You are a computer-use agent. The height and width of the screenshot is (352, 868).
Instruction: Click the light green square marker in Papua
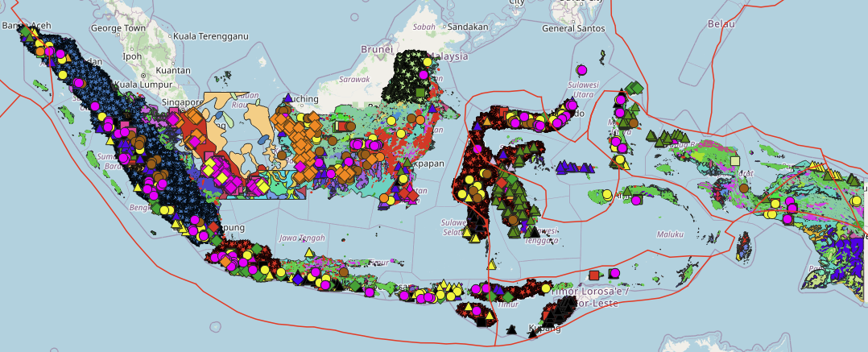point(734,161)
